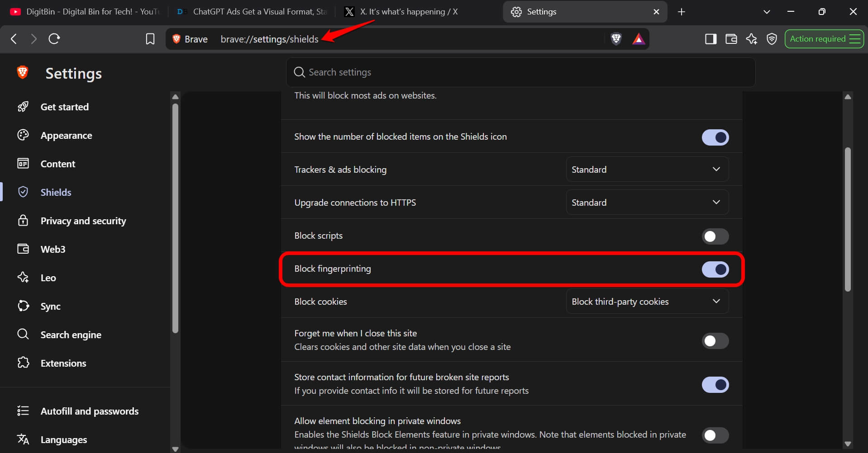Screen dimensions: 868x453
Task: Open Autofill and passwords section
Action: click(89, 411)
